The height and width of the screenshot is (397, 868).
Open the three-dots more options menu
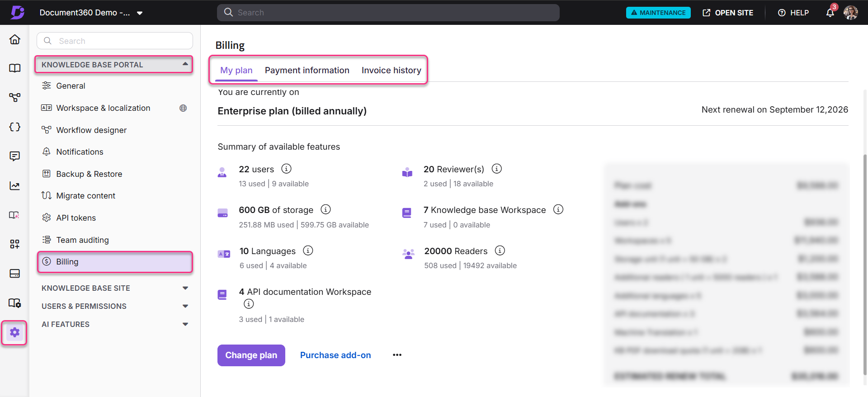[397, 355]
